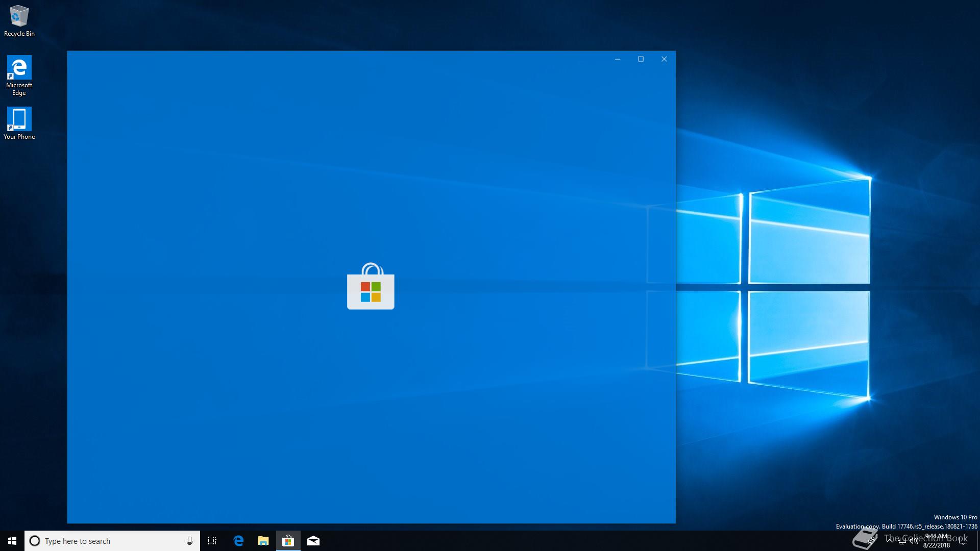Open the People icon in the taskbar
Image resolution: width=980 pixels, height=551 pixels.
[871, 541]
